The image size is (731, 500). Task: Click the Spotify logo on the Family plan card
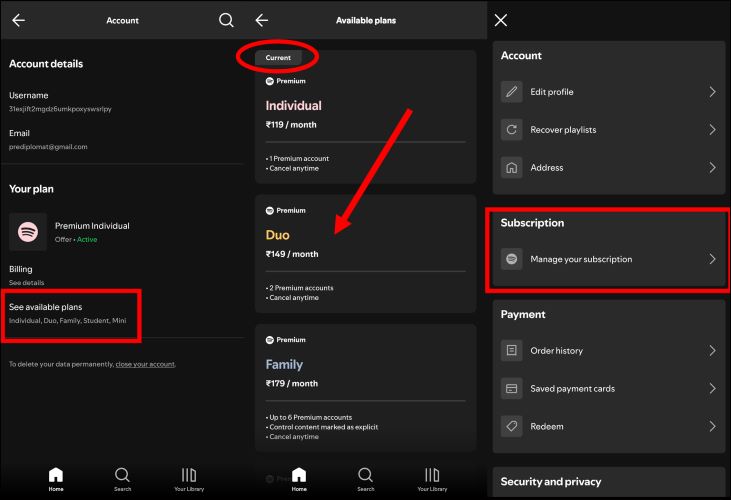coord(269,340)
